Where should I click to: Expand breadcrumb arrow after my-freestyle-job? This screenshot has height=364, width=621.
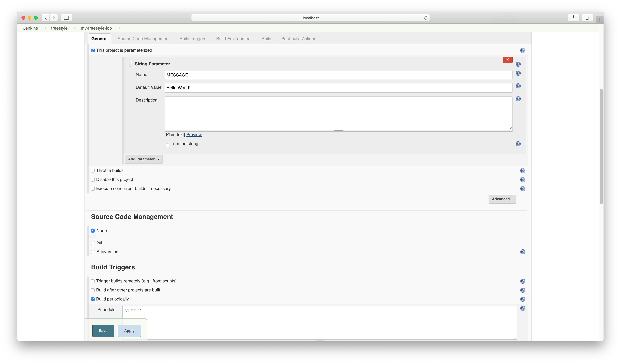119,28
